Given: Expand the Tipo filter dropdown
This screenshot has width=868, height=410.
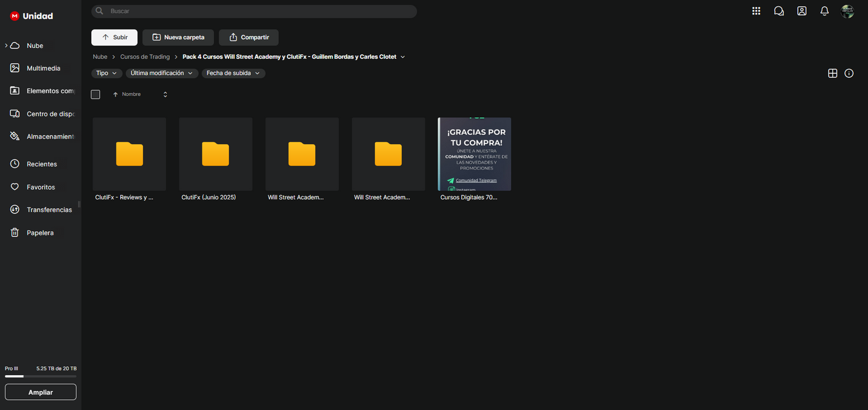Looking at the screenshot, I should coord(106,73).
